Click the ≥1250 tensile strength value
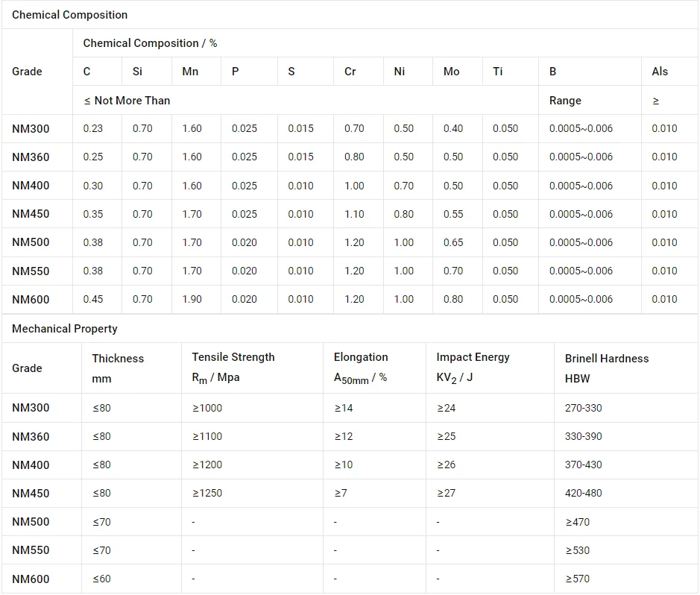 (x=207, y=494)
